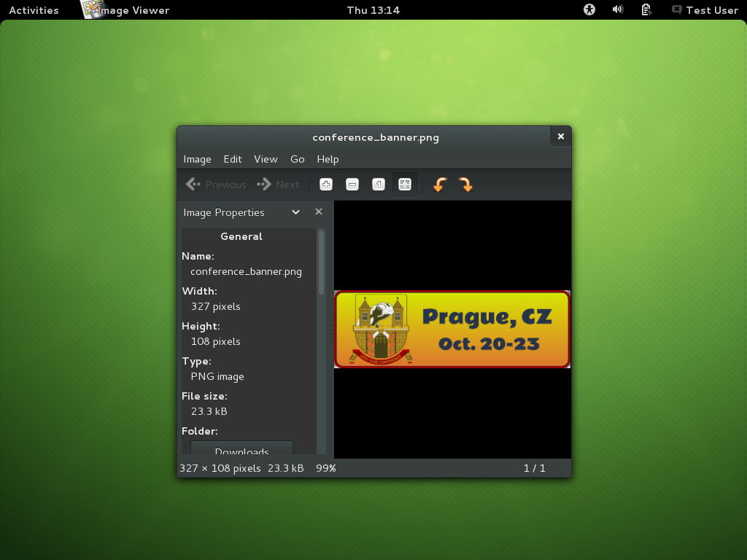Click the '23.3 kB' file size value in sidebar
Image resolution: width=747 pixels, height=560 pixels.
coord(209,411)
